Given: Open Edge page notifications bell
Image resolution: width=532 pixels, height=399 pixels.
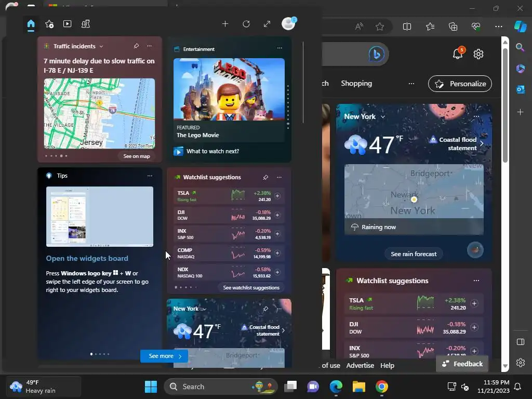Looking at the screenshot, I should [x=458, y=54].
